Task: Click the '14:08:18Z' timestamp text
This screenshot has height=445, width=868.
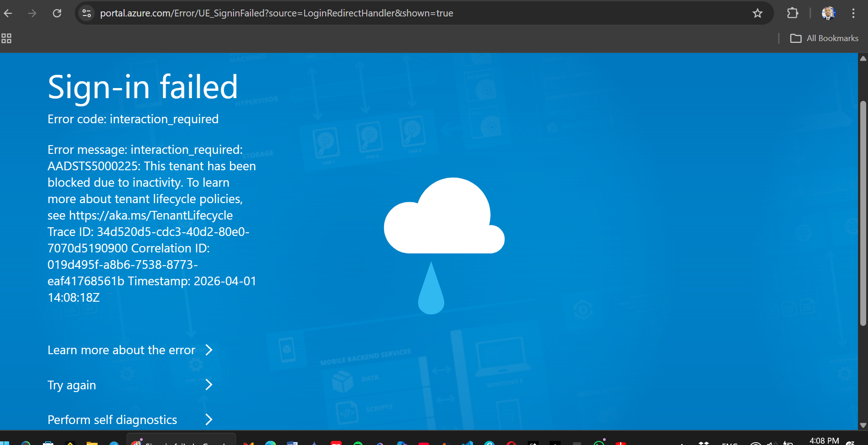Action: (74, 298)
